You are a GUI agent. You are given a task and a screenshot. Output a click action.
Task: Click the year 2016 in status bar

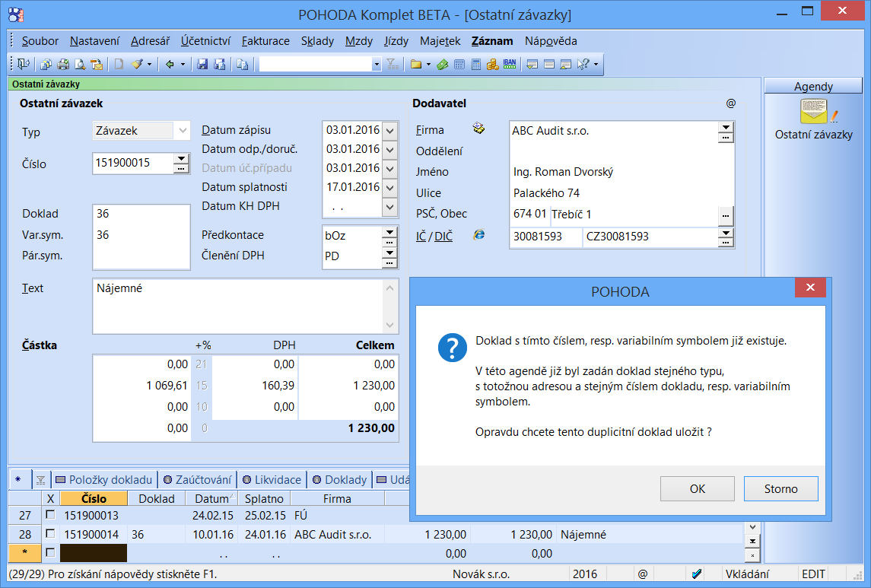[x=585, y=574]
